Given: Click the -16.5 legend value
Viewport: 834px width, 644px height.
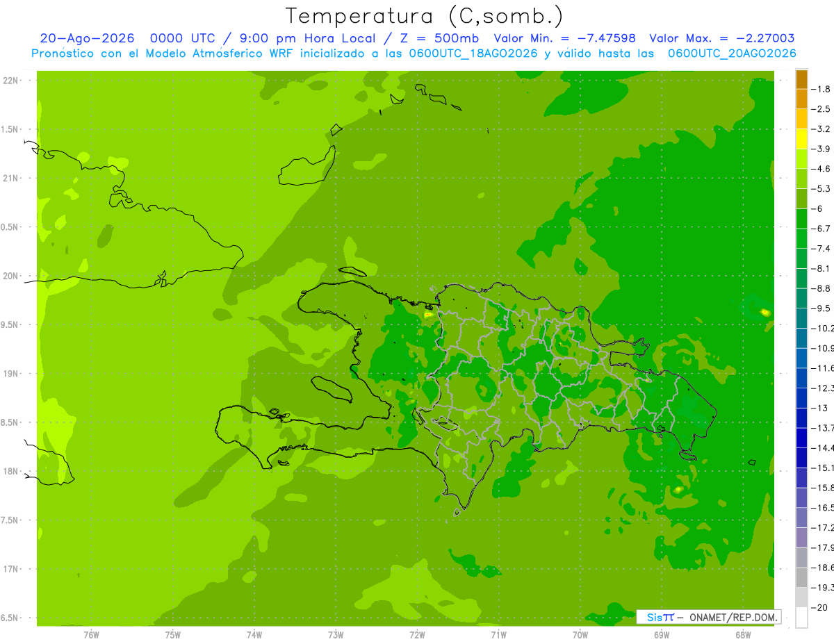Looking at the screenshot, I should tap(824, 507).
